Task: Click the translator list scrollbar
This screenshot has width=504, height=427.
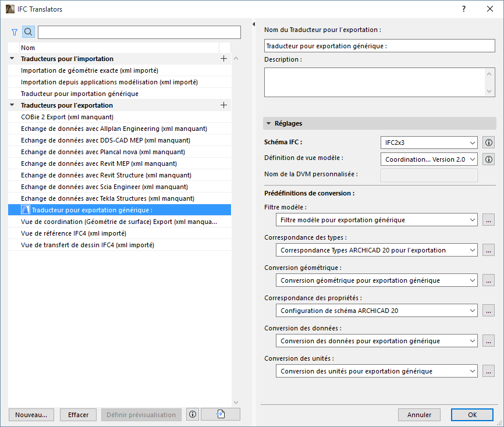Action: pyautogui.click(x=236, y=233)
